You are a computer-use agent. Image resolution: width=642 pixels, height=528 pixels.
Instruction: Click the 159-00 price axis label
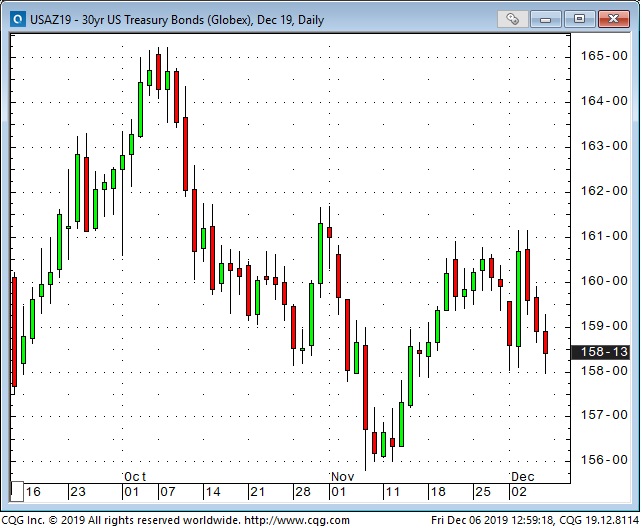pyautogui.click(x=604, y=326)
